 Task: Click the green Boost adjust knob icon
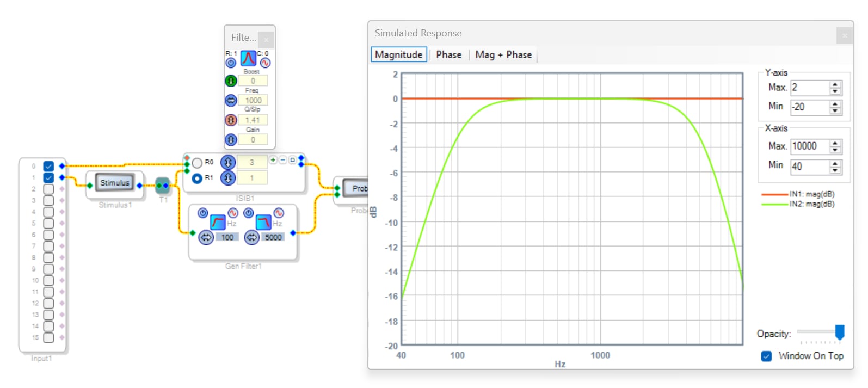[x=231, y=81]
